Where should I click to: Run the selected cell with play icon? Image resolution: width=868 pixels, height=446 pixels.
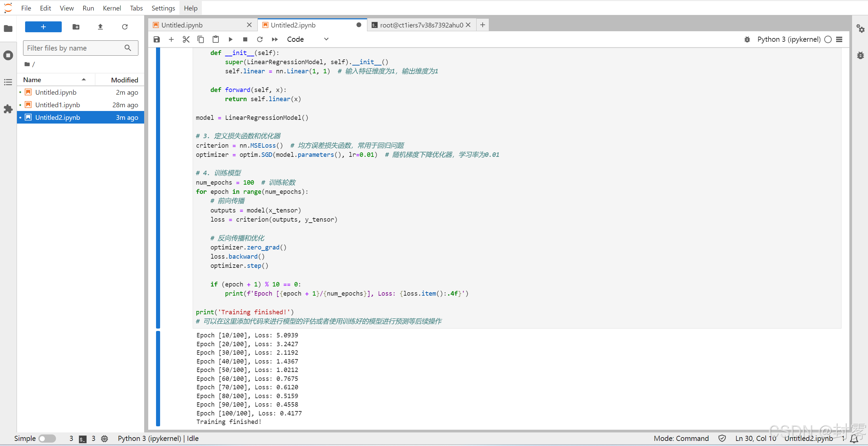230,39
